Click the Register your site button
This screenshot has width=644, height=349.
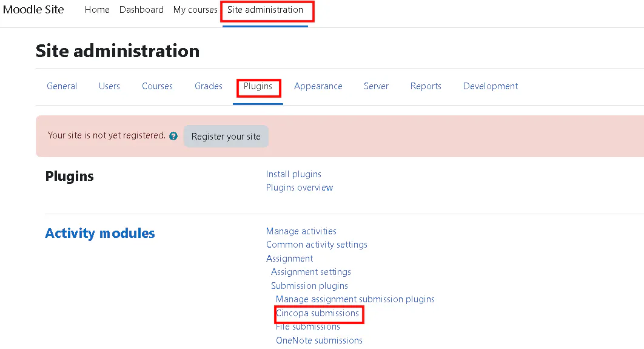[226, 136]
